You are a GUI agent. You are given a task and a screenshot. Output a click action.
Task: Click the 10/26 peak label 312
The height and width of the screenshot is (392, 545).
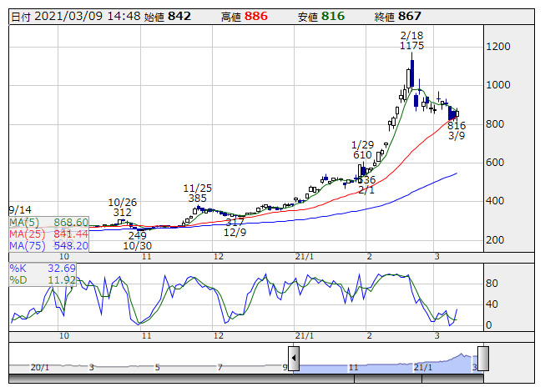[x=123, y=212]
